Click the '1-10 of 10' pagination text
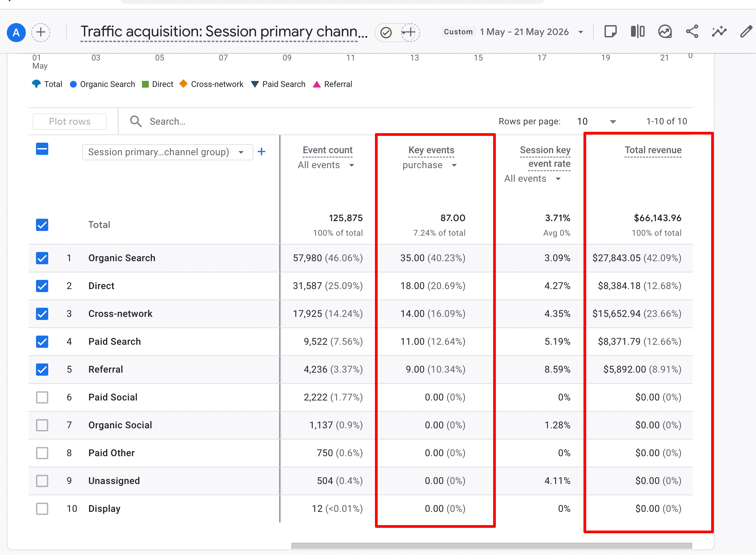 pyautogui.click(x=666, y=121)
